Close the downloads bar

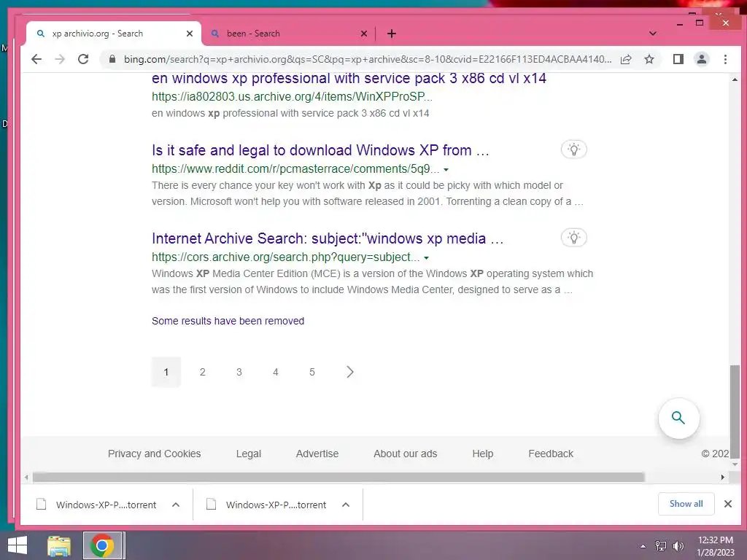click(728, 504)
